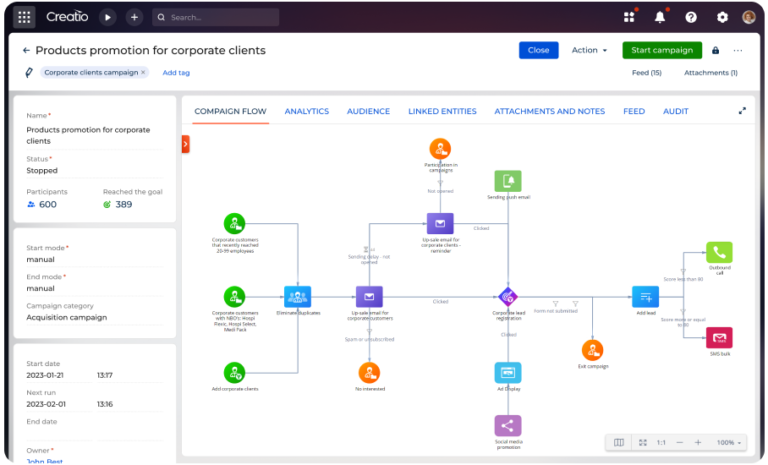The image size is (768, 465).
Task: Remove the Corporate clients campaign tag
Action: pyautogui.click(x=143, y=73)
